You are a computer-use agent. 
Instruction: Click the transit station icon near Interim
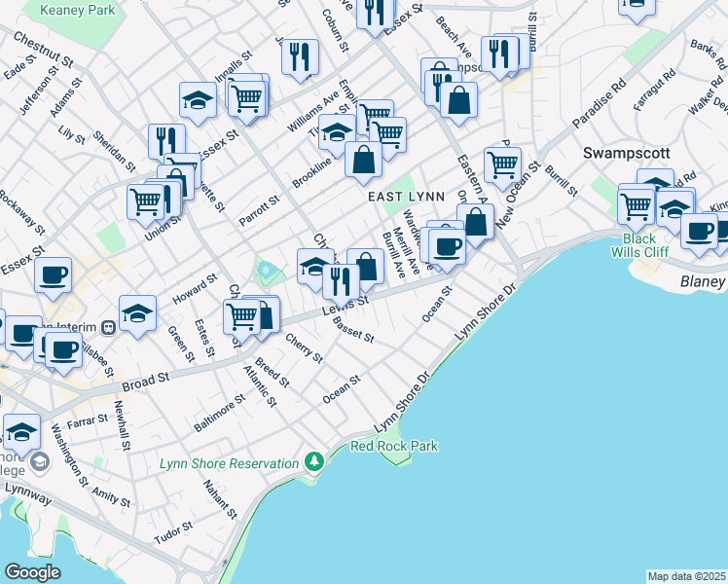(109, 327)
